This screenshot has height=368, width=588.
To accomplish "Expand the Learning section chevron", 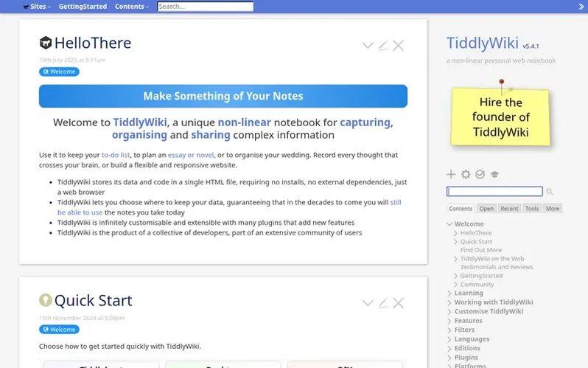I will [449, 293].
